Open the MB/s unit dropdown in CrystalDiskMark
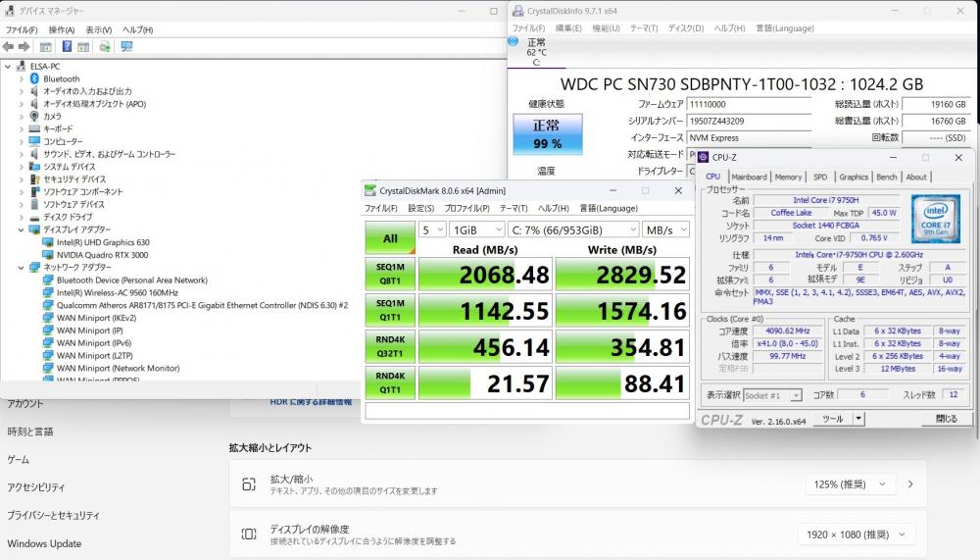 (x=666, y=230)
